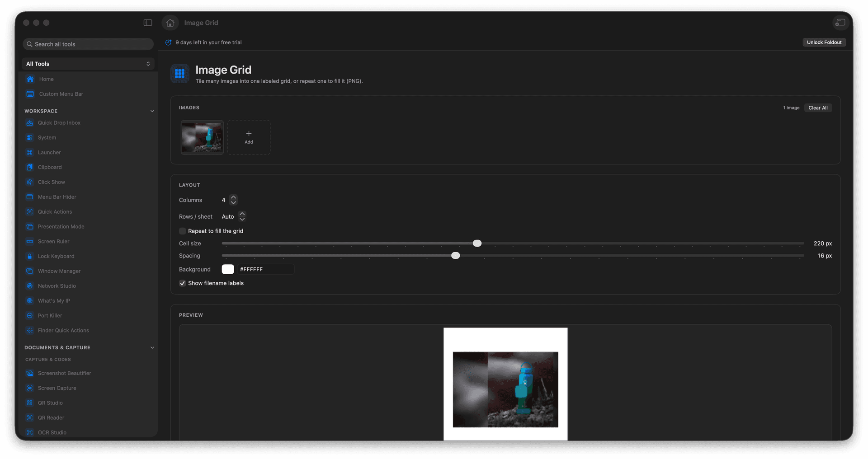Open the top-right window layout icon
The image size is (868, 459).
[840, 23]
